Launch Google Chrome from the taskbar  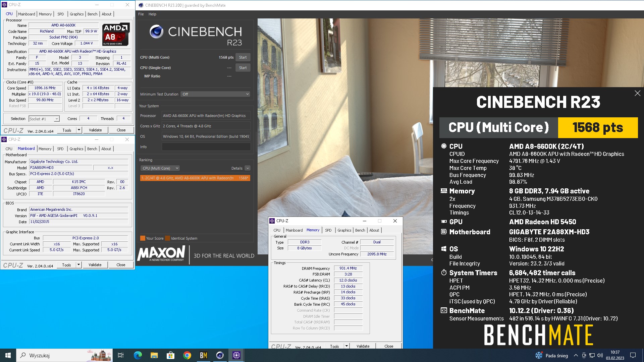click(x=187, y=355)
